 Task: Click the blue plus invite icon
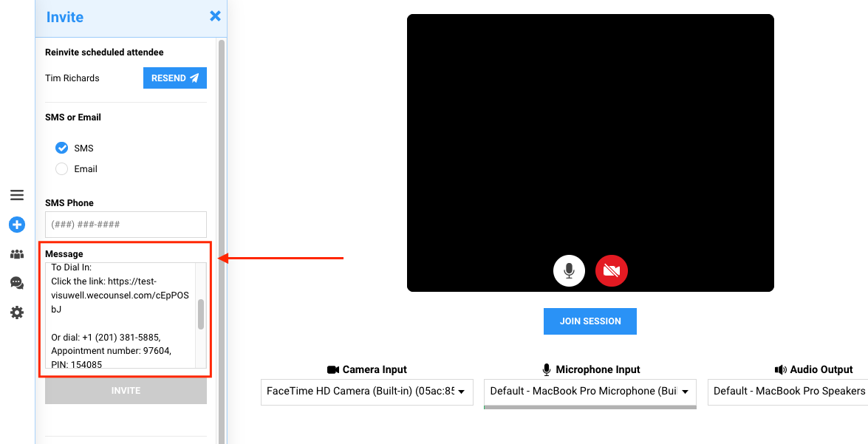tap(17, 225)
